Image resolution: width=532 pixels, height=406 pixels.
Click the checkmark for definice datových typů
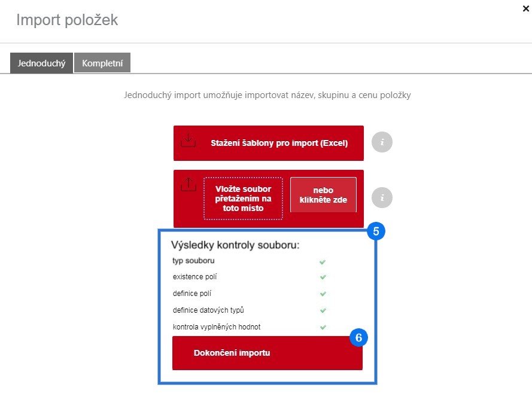click(323, 310)
